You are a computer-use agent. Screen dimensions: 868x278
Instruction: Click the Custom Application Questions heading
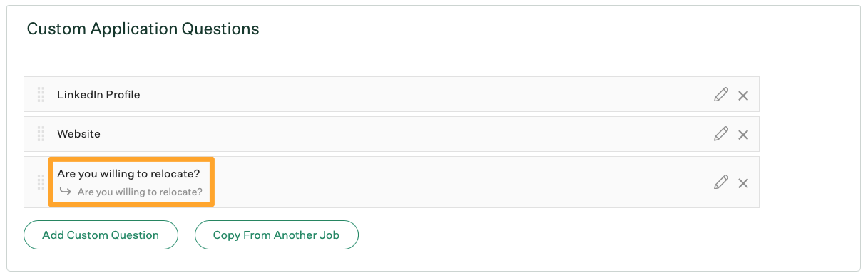(x=143, y=29)
